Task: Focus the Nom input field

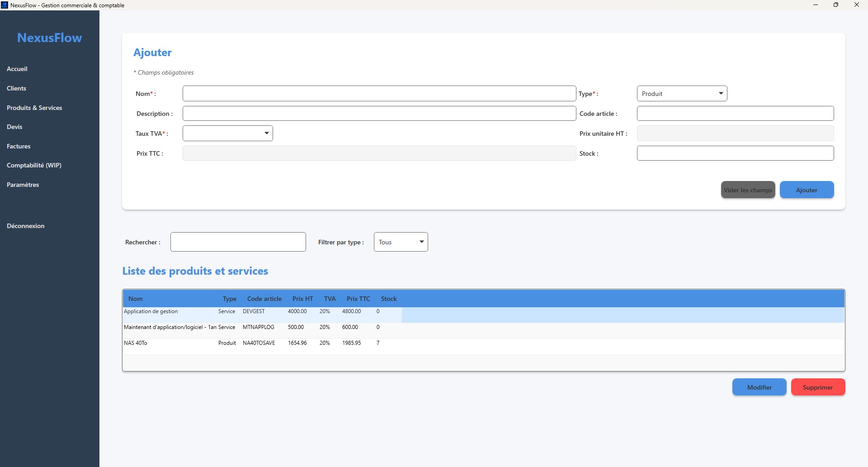Action: tap(379, 94)
